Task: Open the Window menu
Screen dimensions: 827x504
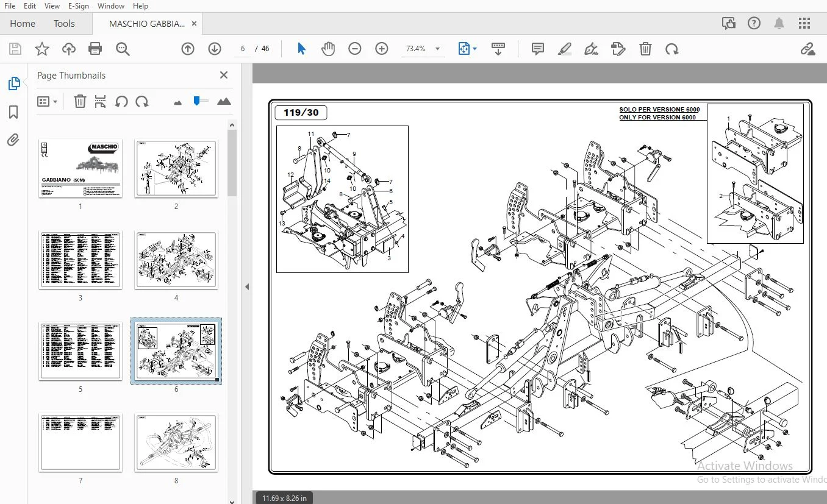Action: tap(111, 5)
